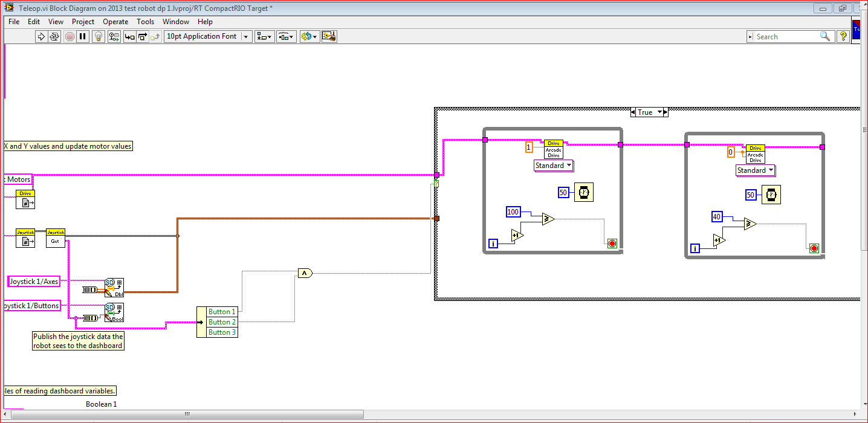
Task: Go to previous case with left arrow
Action: point(633,112)
